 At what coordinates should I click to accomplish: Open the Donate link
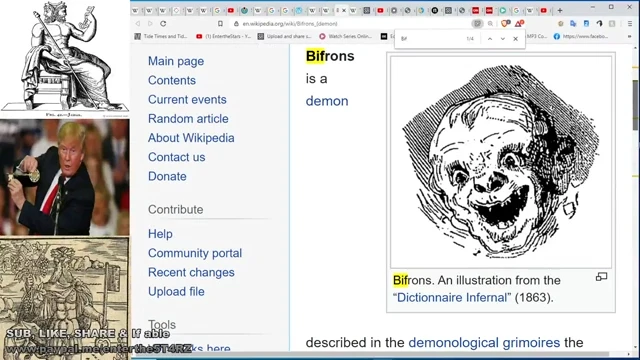167,176
